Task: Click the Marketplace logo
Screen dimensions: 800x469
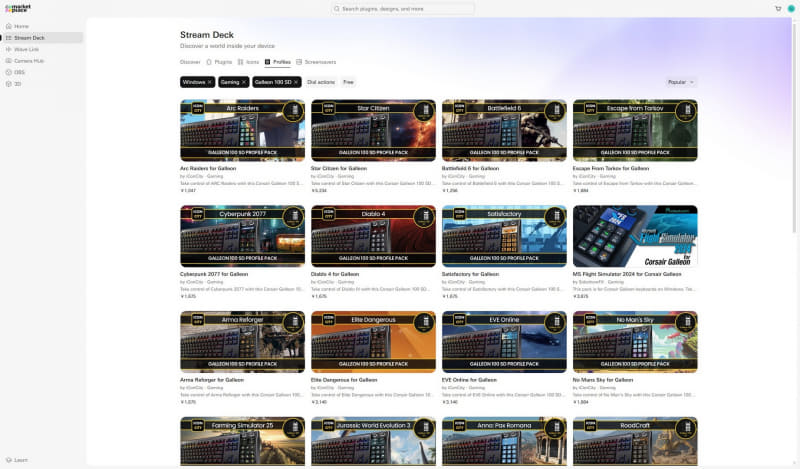Action: coord(18,8)
